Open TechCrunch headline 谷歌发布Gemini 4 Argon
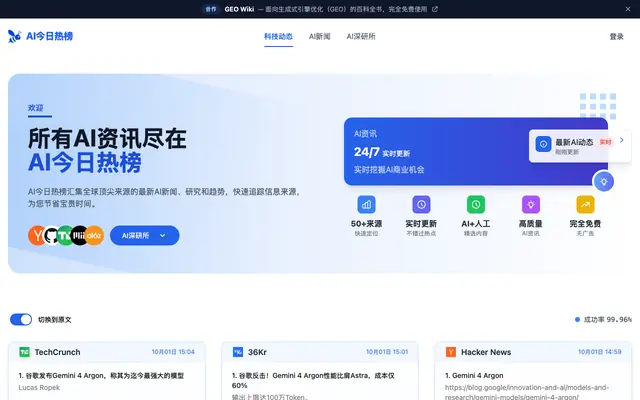This screenshot has height=400, width=640. tap(101, 376)
